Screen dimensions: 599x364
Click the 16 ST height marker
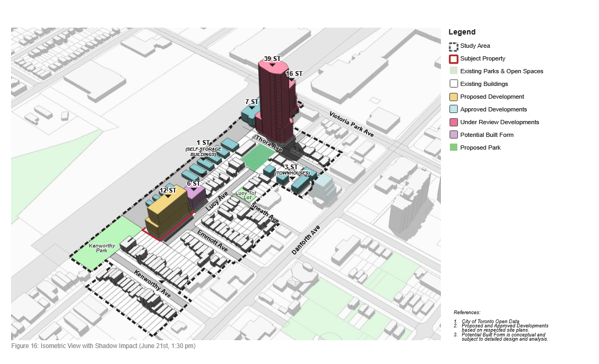[294, 74]
